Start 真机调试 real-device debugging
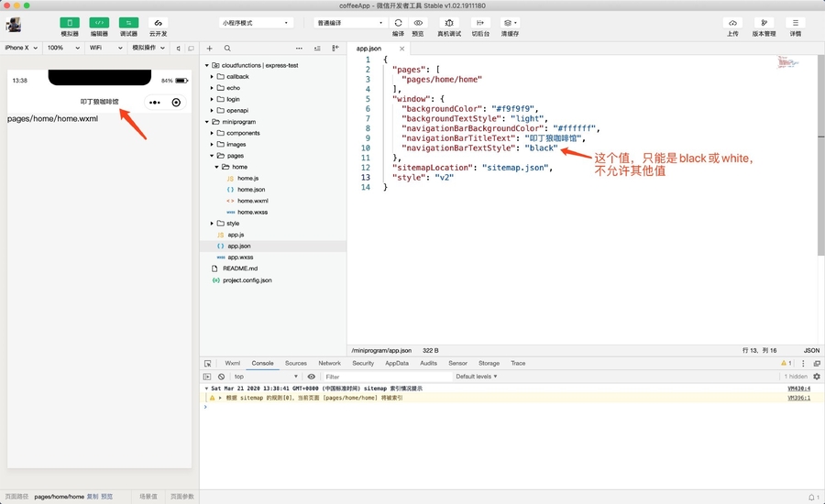Image resolution: width=825 pixels, height=504 pixels. coord(449,23)
